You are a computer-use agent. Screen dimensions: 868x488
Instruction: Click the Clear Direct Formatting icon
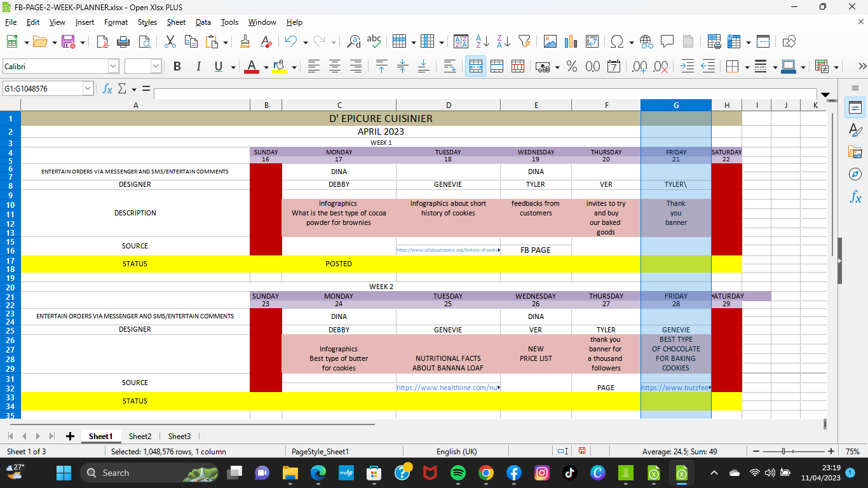click(x=266, y=41)
